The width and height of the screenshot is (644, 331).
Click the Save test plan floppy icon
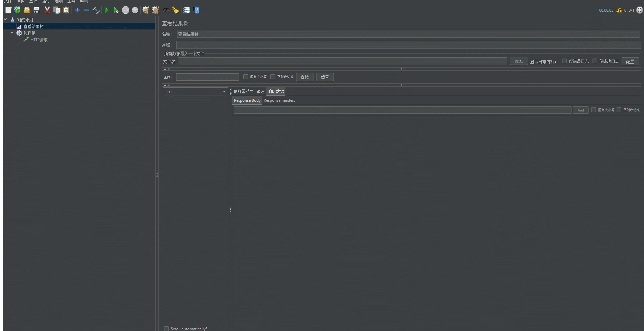[36, 10]
